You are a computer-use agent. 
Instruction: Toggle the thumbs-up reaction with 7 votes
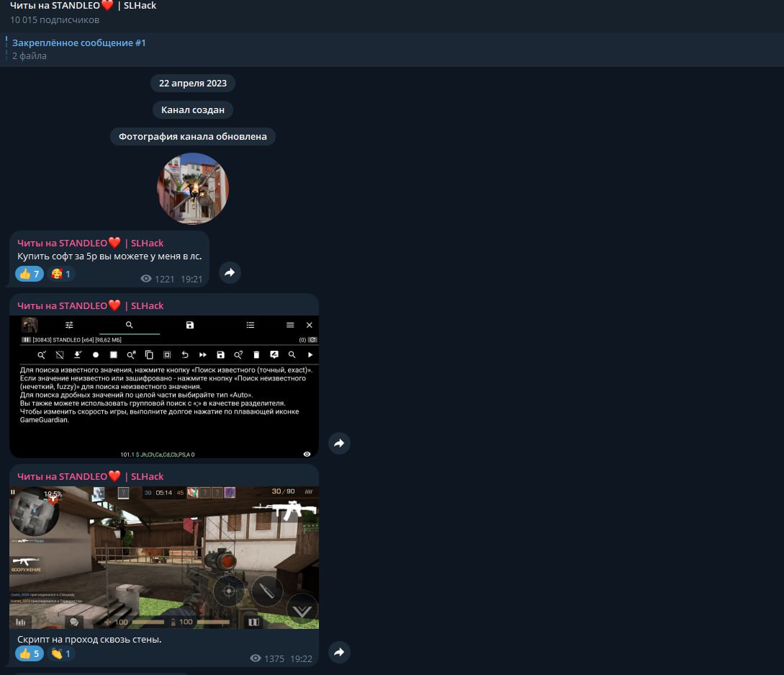(x=30, y=274)
